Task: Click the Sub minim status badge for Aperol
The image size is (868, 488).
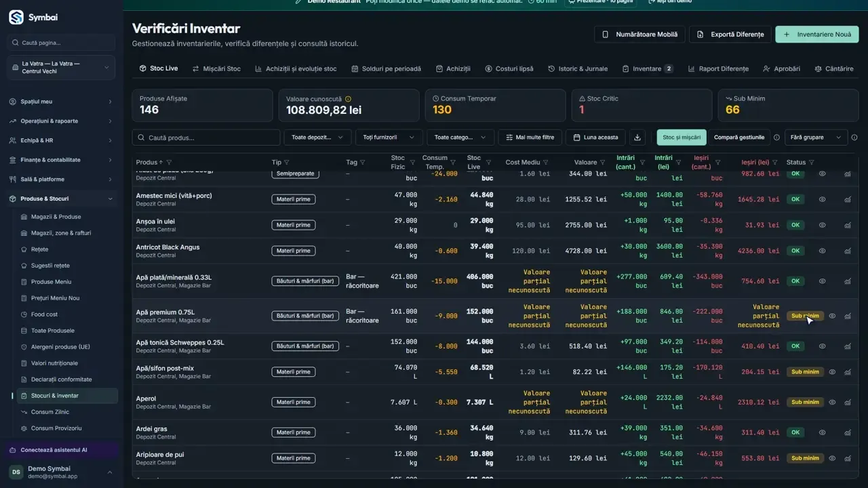Action: point(805,403)
